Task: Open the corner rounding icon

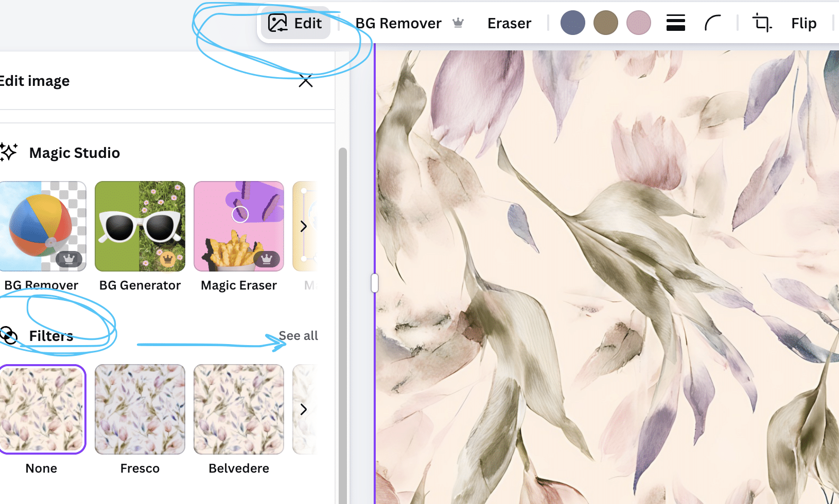Action: 712,23
